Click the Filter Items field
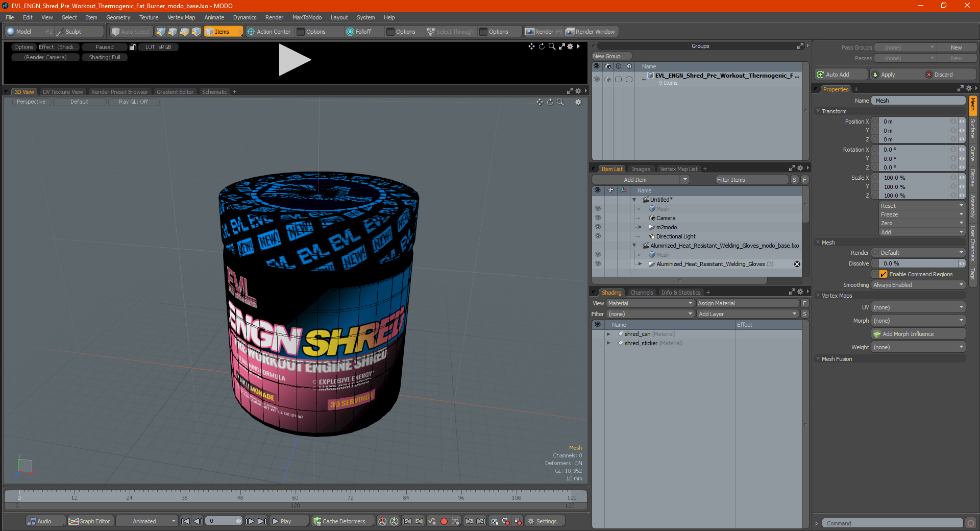Image resolution: width=980 pixels, height=531 pixels. point(751,180)
